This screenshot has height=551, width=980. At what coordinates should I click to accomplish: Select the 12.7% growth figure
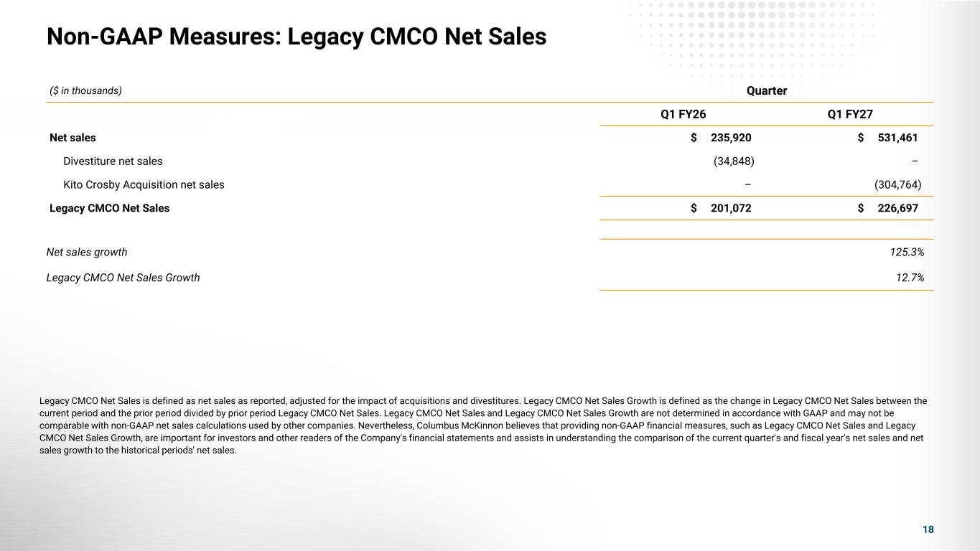click(910, 278)
